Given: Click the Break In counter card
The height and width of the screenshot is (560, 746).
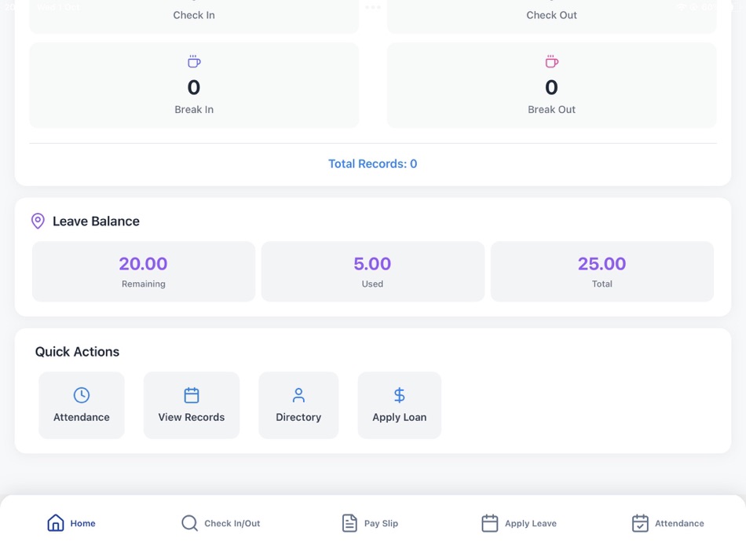Looking at the screenshot, I should 194,85.
